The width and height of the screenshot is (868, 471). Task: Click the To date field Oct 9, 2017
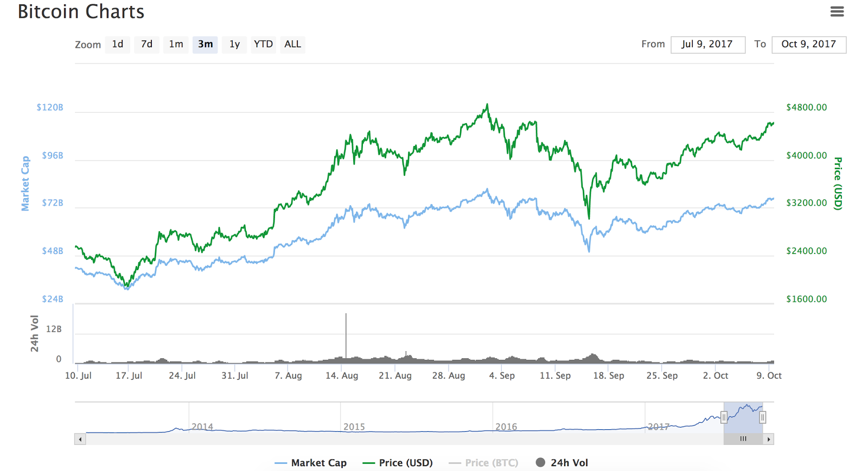(809, 44)
